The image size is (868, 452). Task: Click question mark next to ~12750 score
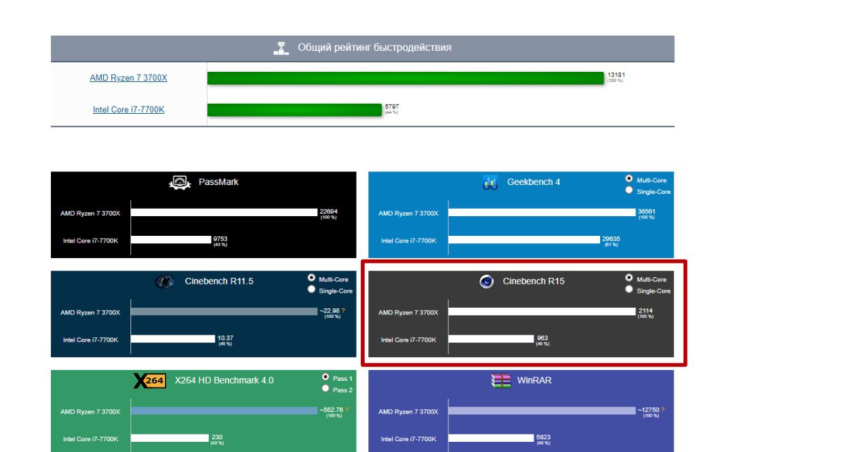(x=663, y=409)
